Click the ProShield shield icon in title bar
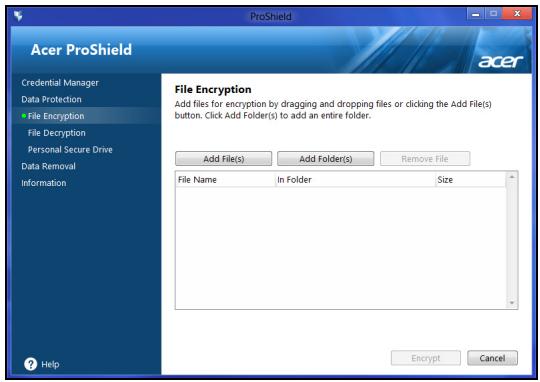 pos(18,16)
